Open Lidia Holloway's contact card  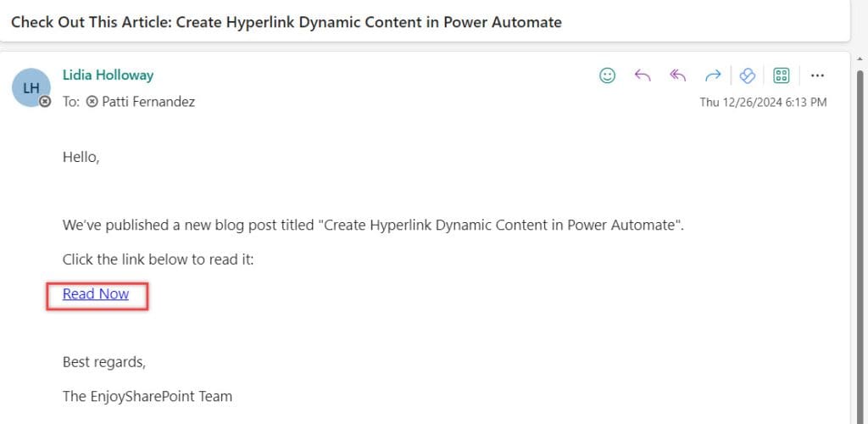(x=108, y=75)
